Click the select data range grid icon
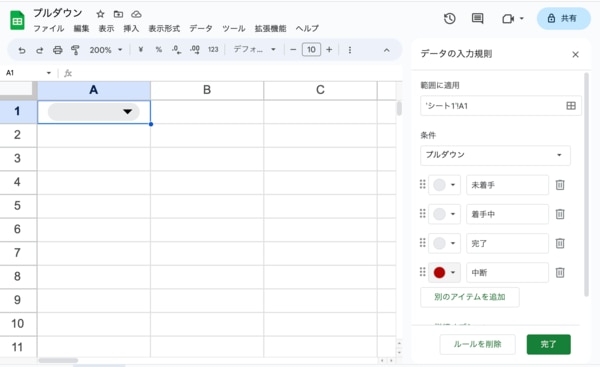The image size is (600, 367). (x=571, y=106)
